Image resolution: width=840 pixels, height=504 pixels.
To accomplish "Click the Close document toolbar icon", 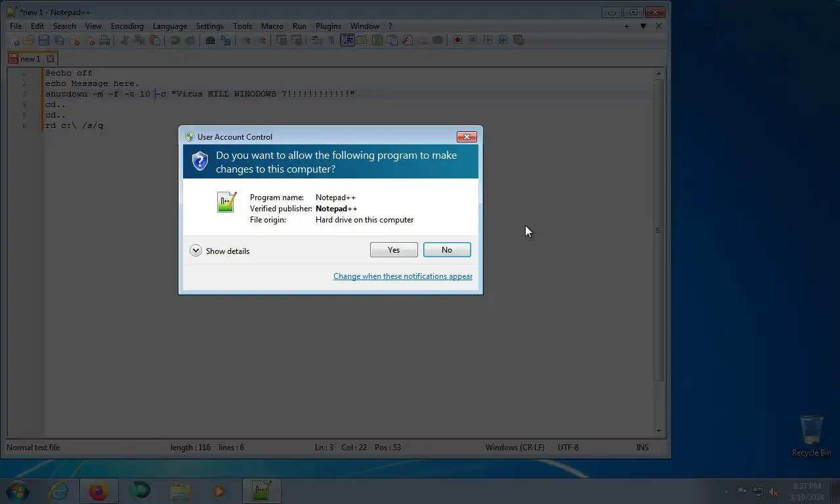I will coord(75,40).
